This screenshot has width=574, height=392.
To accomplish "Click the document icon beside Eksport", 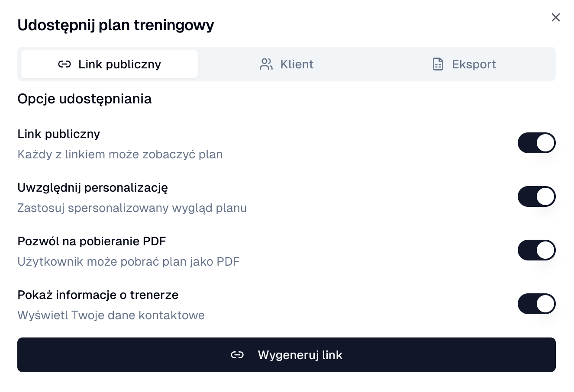I will pos(438,64).
